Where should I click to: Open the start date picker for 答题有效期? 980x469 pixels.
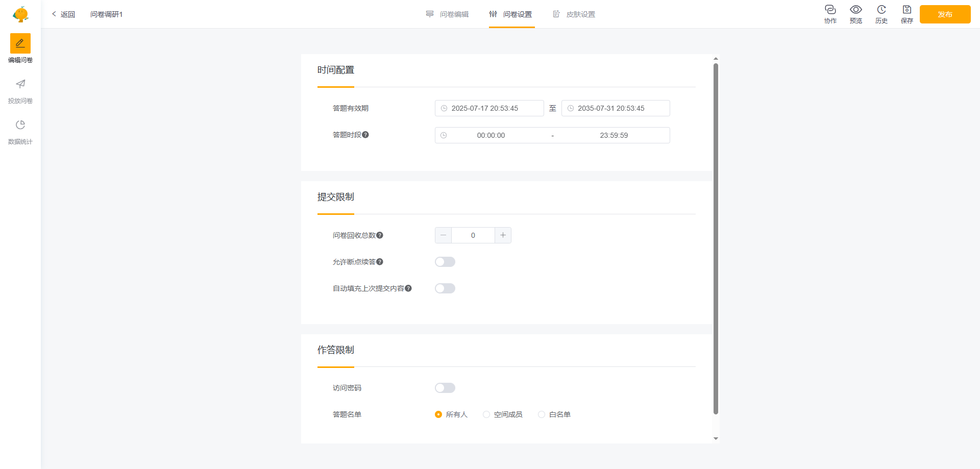pos(489,108)
